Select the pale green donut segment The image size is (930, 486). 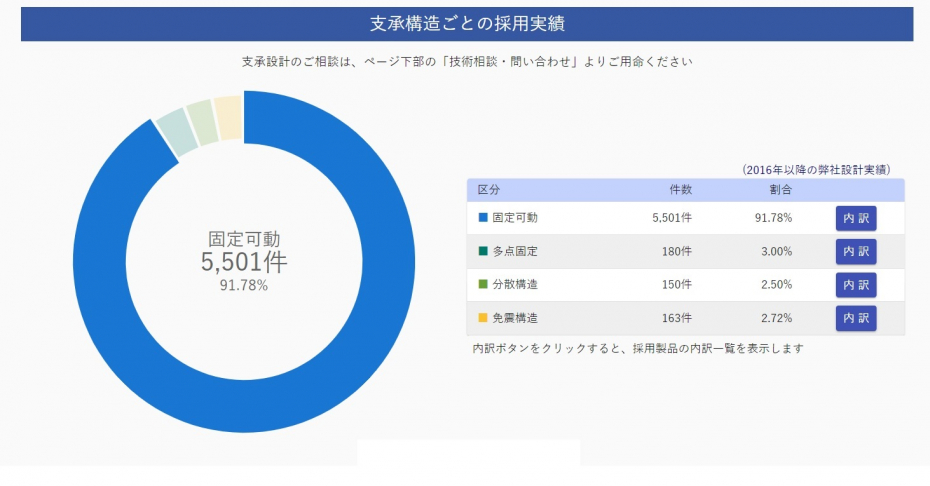202,122
